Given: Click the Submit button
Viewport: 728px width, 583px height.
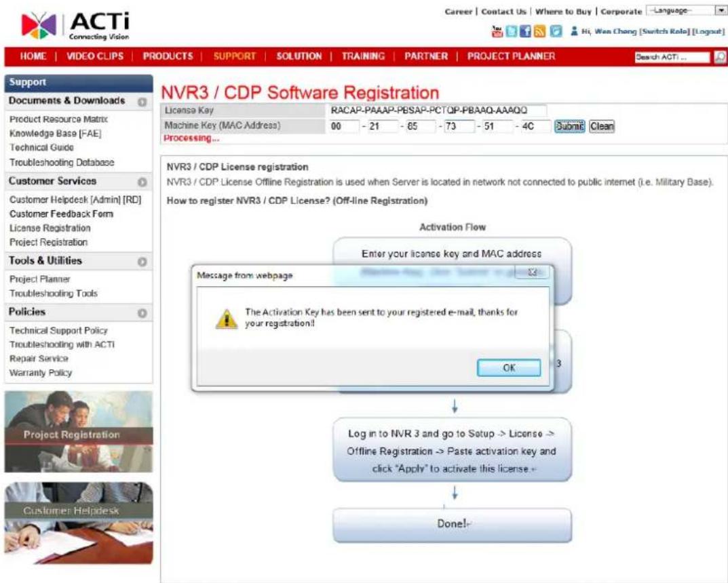Looking at the screenshot, I should tap(570, 126).
